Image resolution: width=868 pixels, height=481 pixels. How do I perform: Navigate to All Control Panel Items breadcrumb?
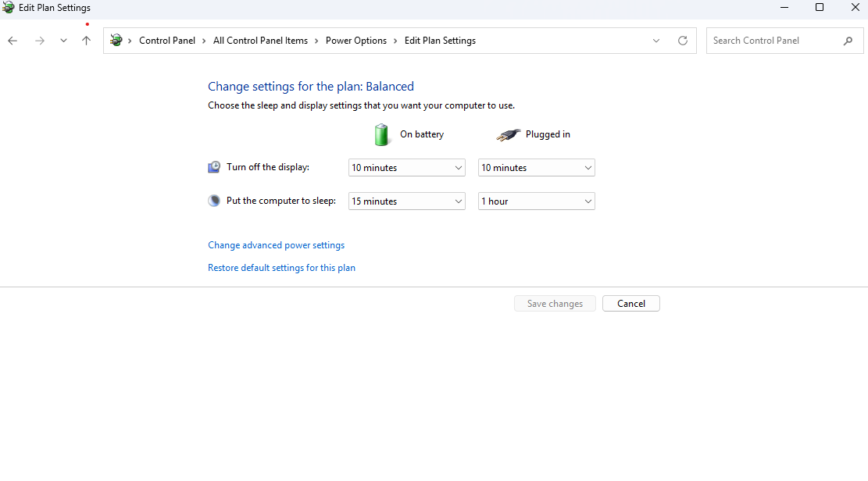[260, 41]
